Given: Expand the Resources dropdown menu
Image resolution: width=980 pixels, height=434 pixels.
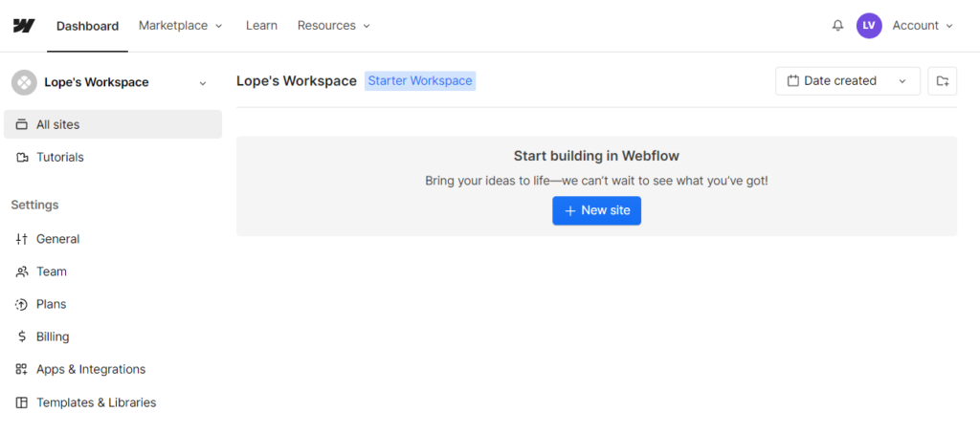Looking at the screenshot, I should click(333, 26).
